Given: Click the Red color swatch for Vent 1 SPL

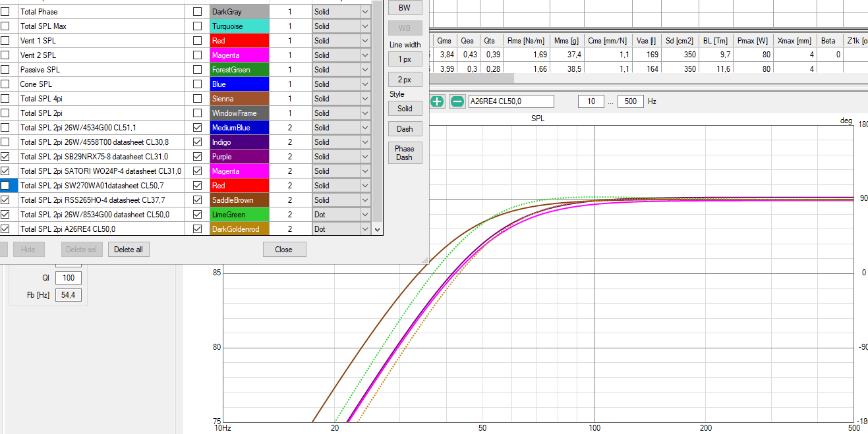Looking at the screenshot, I should pyautogui.click(x=239, y=41).
